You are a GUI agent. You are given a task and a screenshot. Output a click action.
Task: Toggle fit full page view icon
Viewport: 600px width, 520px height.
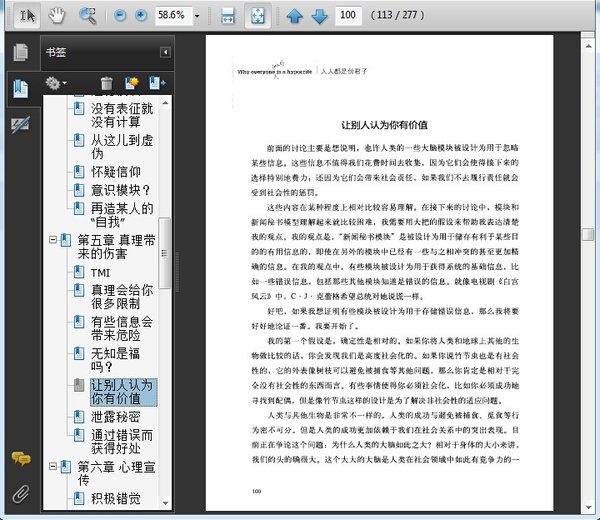tap(258, 16)
